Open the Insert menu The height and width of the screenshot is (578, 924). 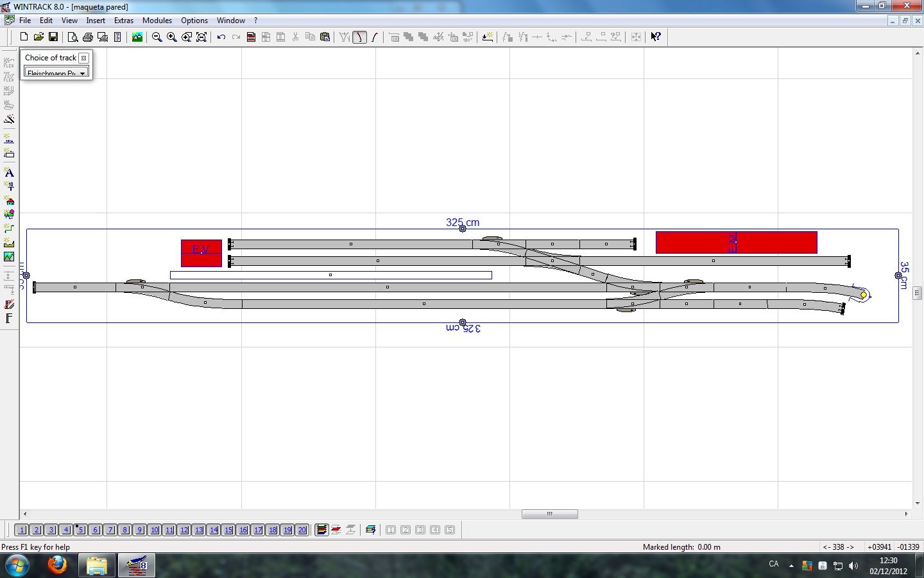click(x=96, y=21)
